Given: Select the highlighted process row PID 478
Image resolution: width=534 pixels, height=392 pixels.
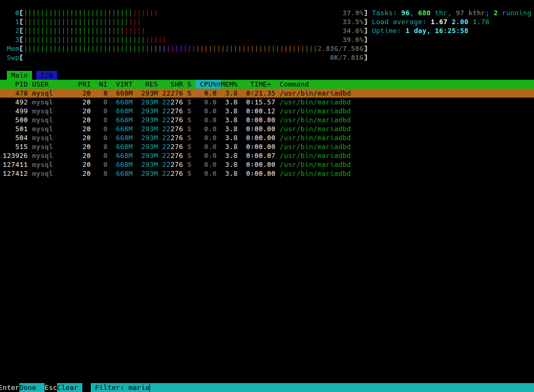Looking at the screenshot, I should [x=267, y=93].
